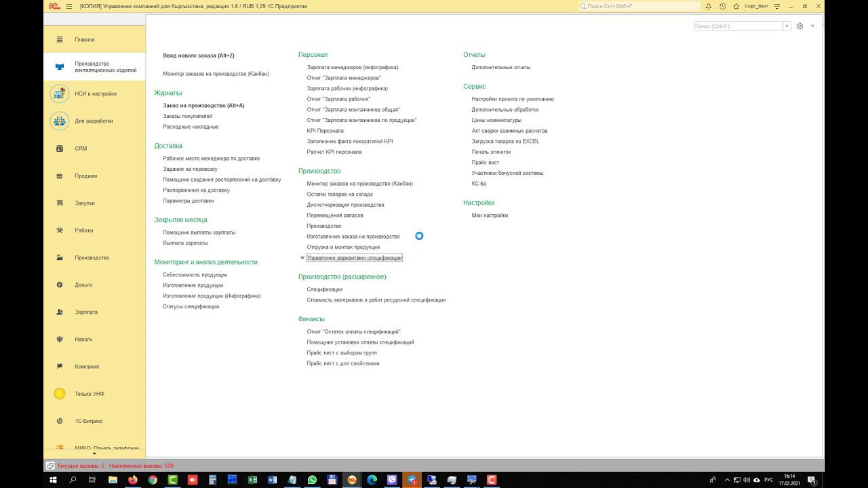Focus the global search Ctrl+Shift+F field
This screenshot has width=868, height=488.
click(639, 6)
